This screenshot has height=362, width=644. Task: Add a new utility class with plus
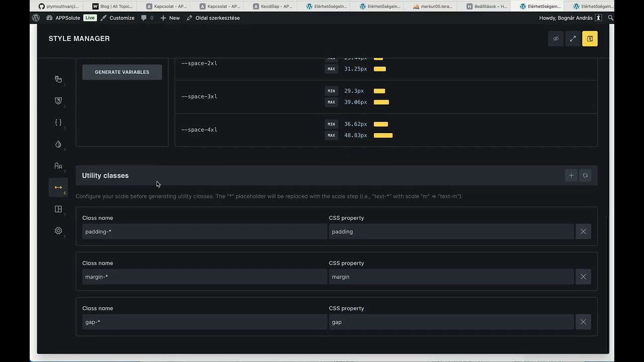click(x=571, y=175)
